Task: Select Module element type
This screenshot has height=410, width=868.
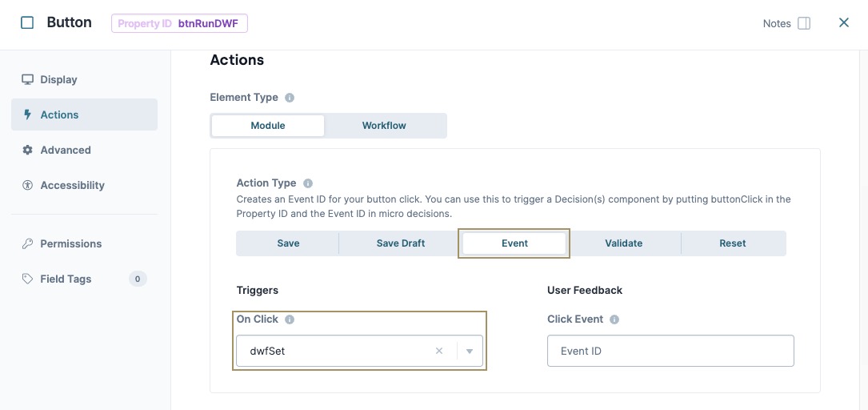Action: pos(268,126)
